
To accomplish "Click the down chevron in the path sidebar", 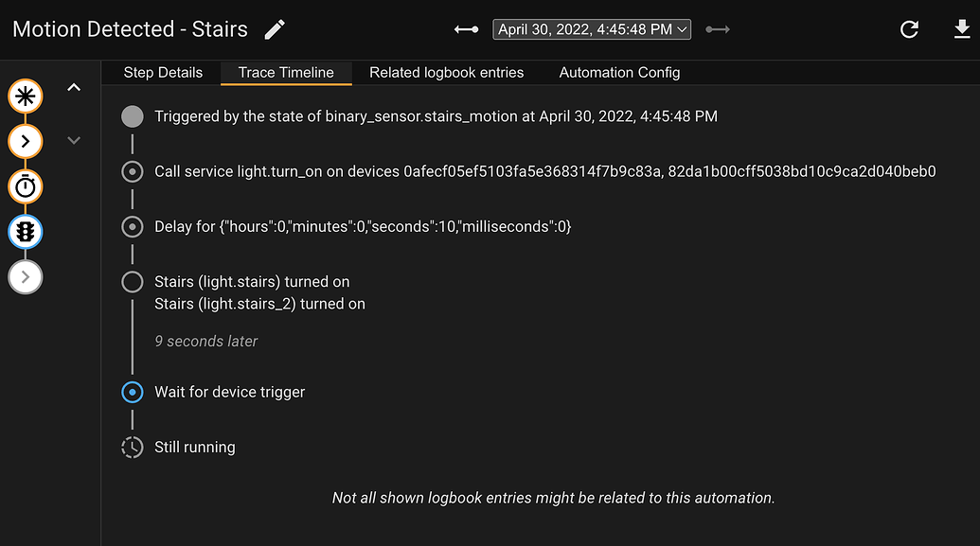I will 74,141.
